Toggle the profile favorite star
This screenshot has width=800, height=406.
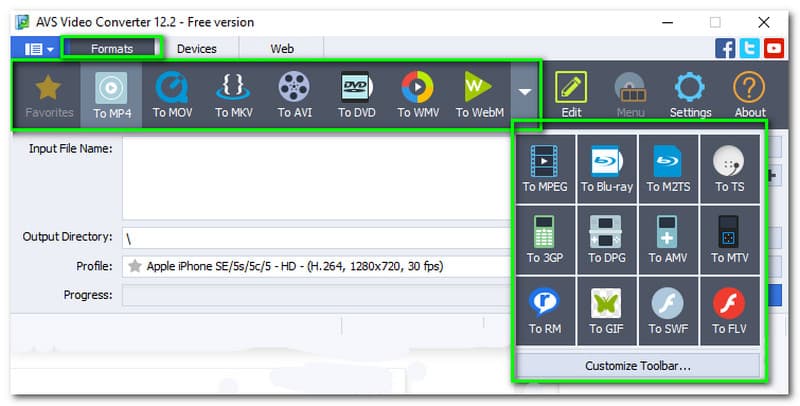[135, 266]
